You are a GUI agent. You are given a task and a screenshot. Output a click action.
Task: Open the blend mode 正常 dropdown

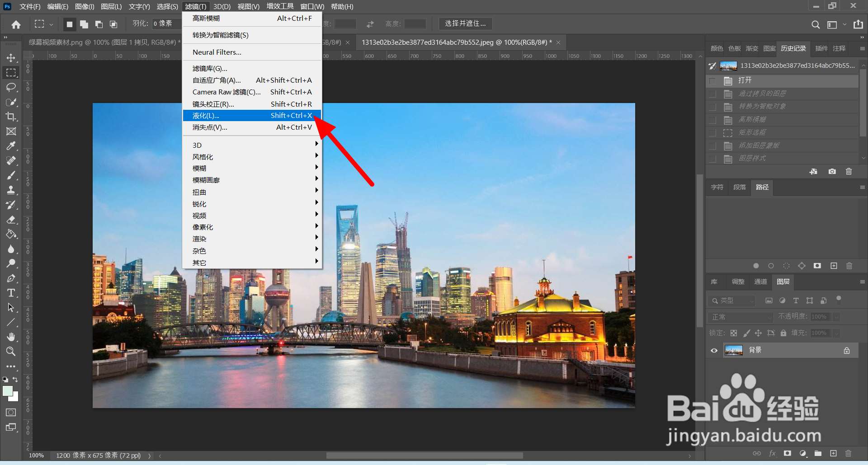(741, 317)
